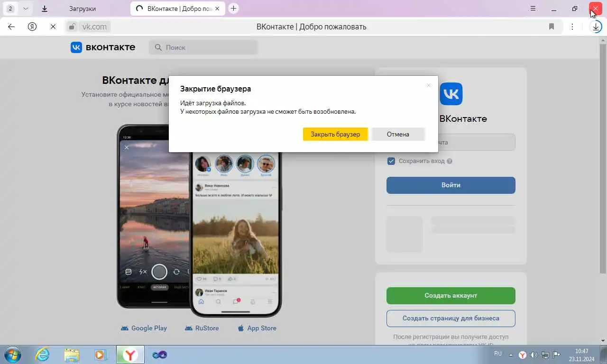Click the ВКонтакте logo in header

click(x=103, y=47)
